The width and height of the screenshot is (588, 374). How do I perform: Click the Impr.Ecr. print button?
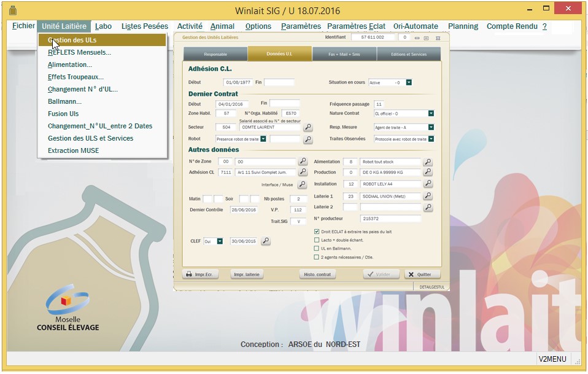200,275
